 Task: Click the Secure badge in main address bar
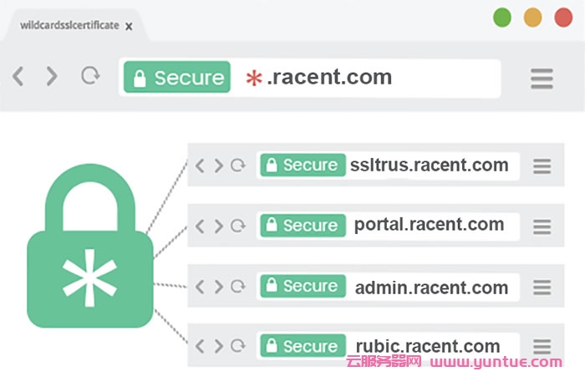pyautogui.click(x=177, y=78)
